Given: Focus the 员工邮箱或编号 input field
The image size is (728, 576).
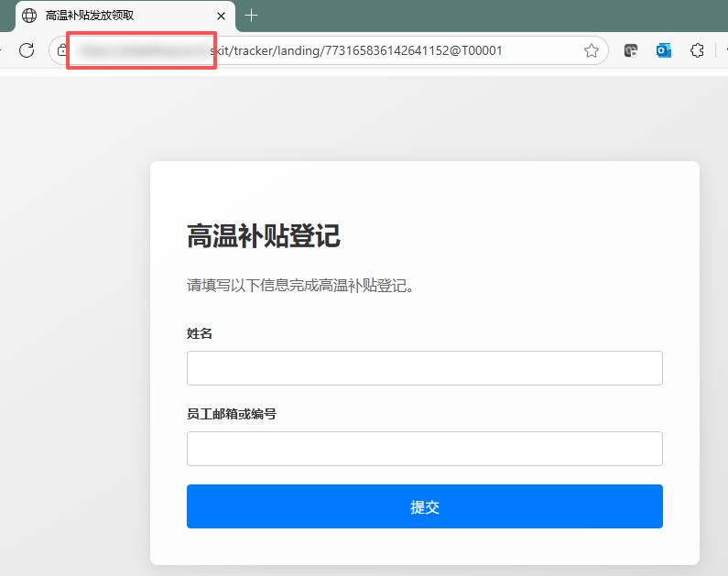Looking at the screenshot, I should point(424,449).
